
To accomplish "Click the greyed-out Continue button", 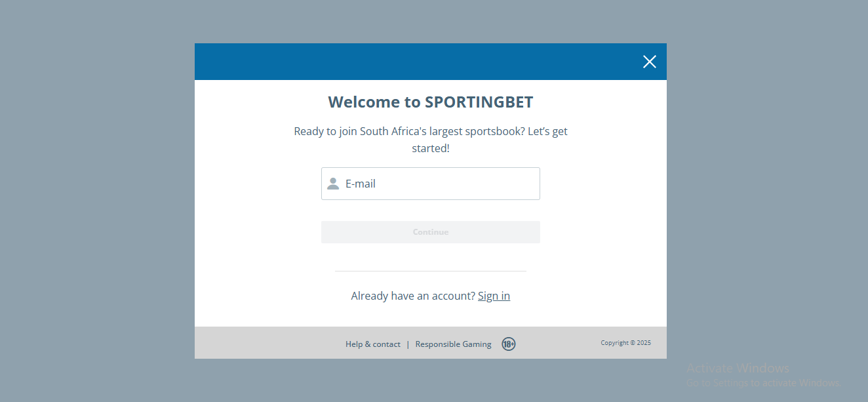I will point(431,232).
